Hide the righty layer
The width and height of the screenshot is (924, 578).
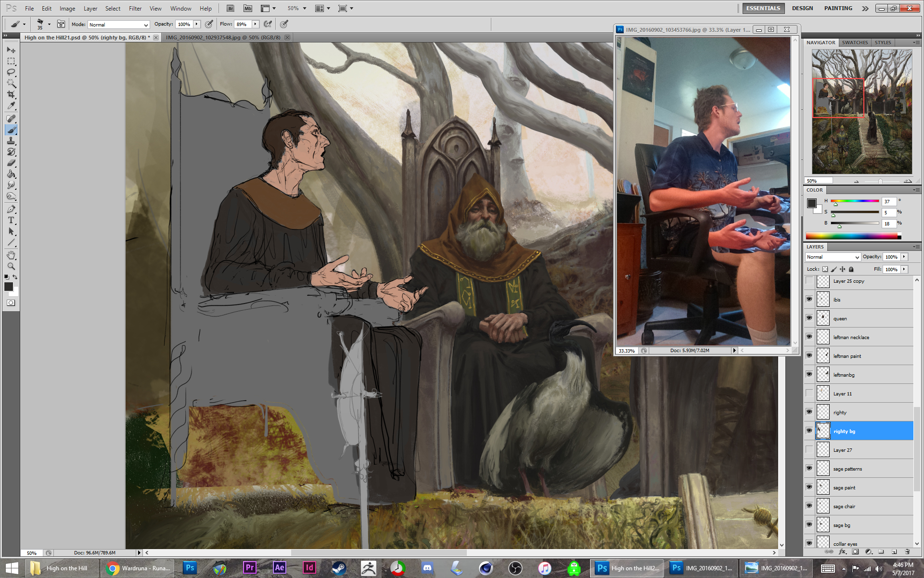point(809,412)
